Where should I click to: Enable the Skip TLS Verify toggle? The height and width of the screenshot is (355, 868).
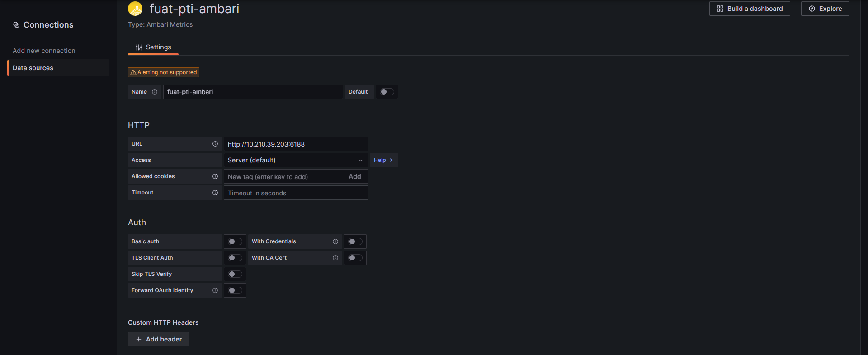pyautogui.click(x=235, y=274)
